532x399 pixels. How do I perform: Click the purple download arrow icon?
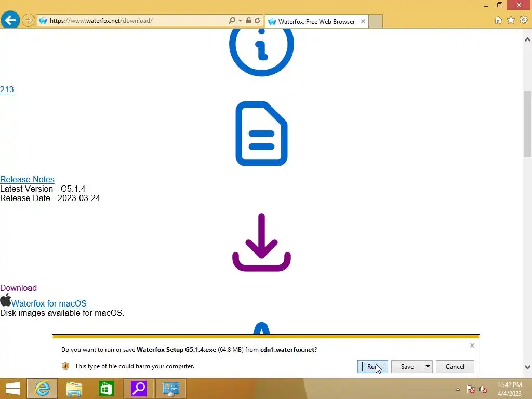pyautogui.click(x=262, y=242)
